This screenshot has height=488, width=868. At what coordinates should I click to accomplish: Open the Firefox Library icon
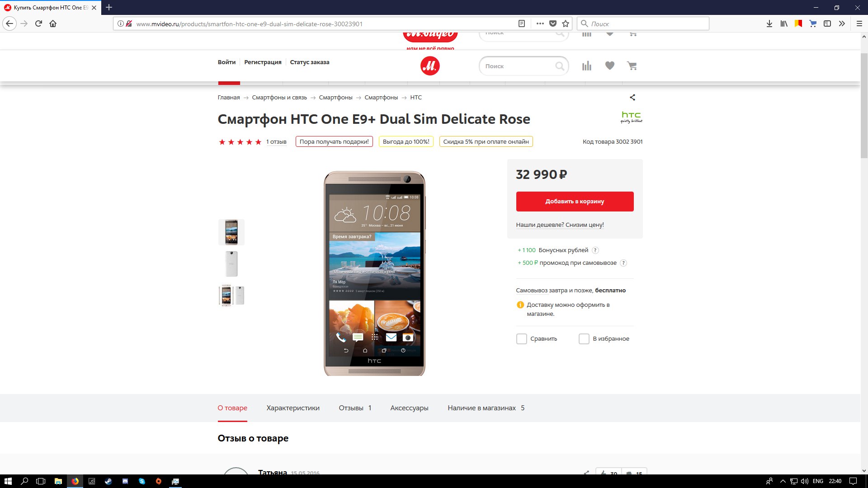point(784,23)
